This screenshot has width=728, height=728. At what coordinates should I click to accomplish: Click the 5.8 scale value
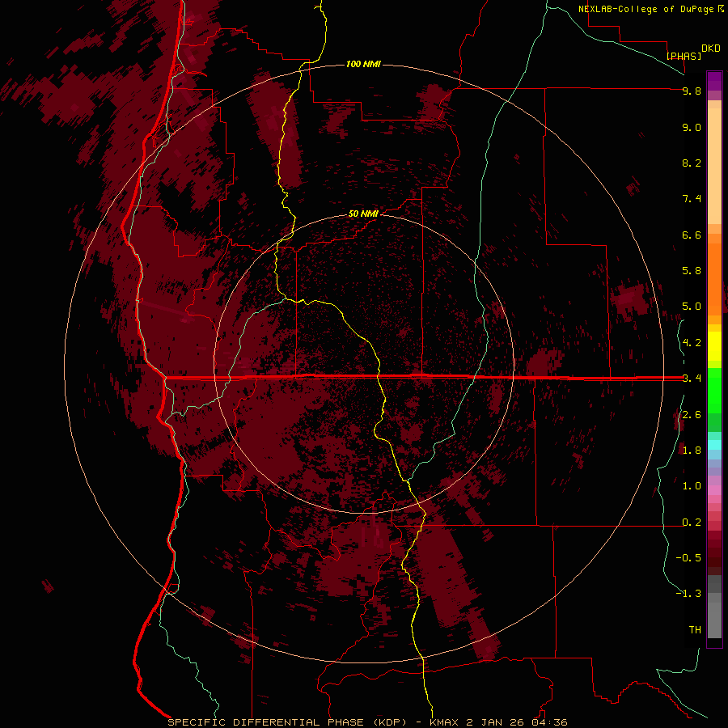pos(692,271)
